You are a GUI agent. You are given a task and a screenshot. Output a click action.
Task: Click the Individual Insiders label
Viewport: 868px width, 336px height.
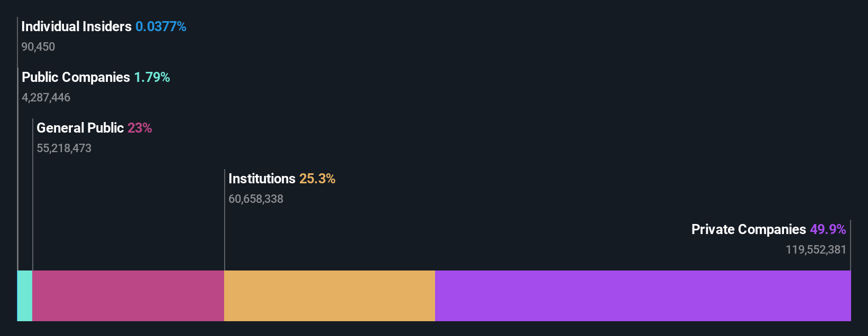(x=76, y=26)
